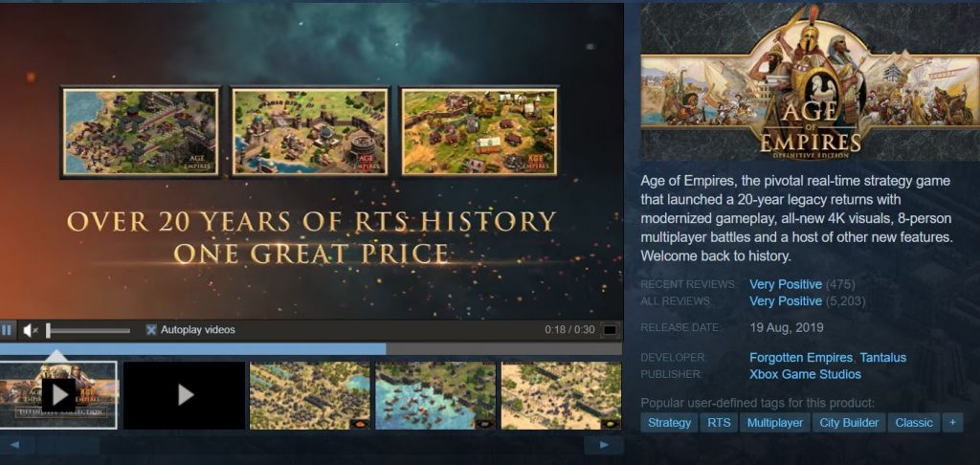Open Xbox Game Studios publisher link
Viewport: 980px width, 465px height.
pyautogui.click(x=805, y=374)
